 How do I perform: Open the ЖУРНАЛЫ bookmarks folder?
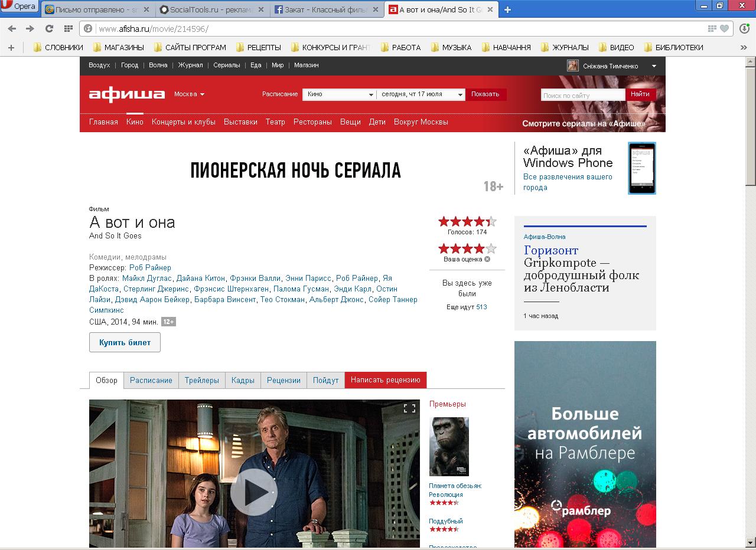coord(565,47)
